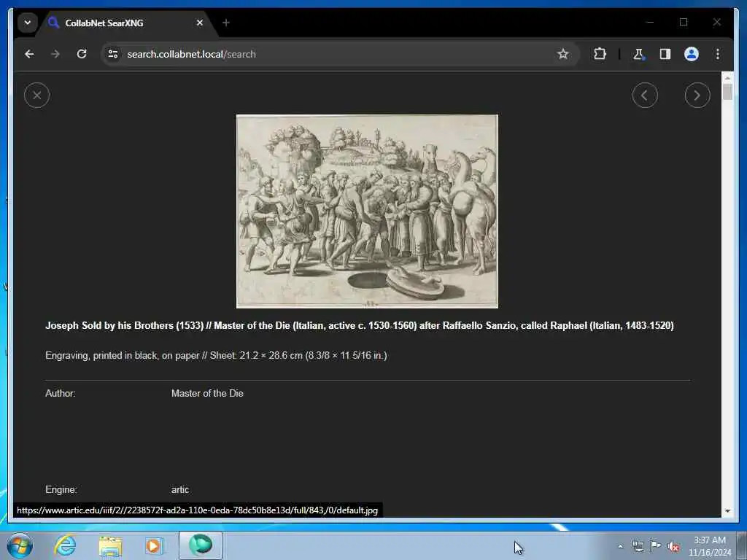Click the artic engine value
The width and height of the screenshot is (747, 560).
click(x=180, y=489)
